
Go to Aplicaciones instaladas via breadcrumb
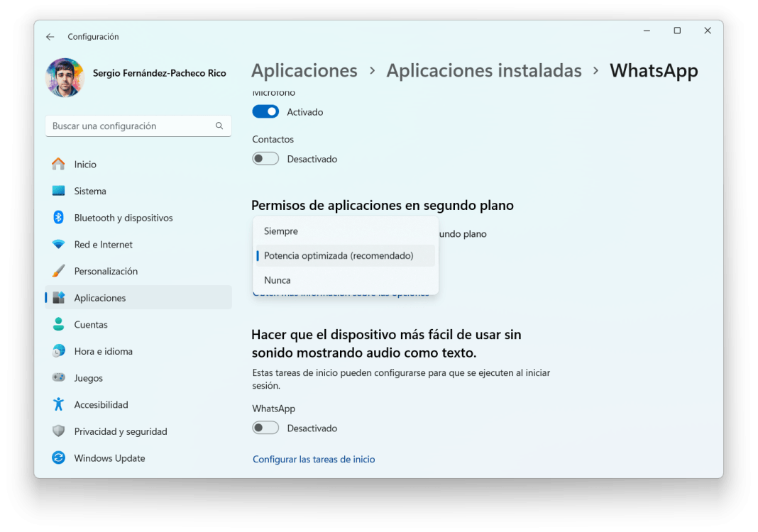coord(484,70)
